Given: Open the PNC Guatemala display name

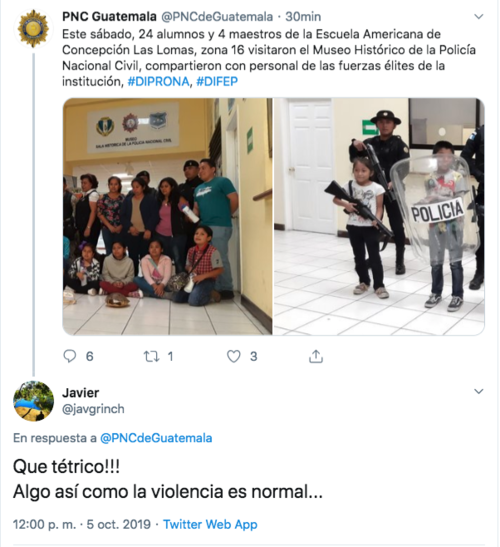Looking at the screenshot, I should pos(109,16).
